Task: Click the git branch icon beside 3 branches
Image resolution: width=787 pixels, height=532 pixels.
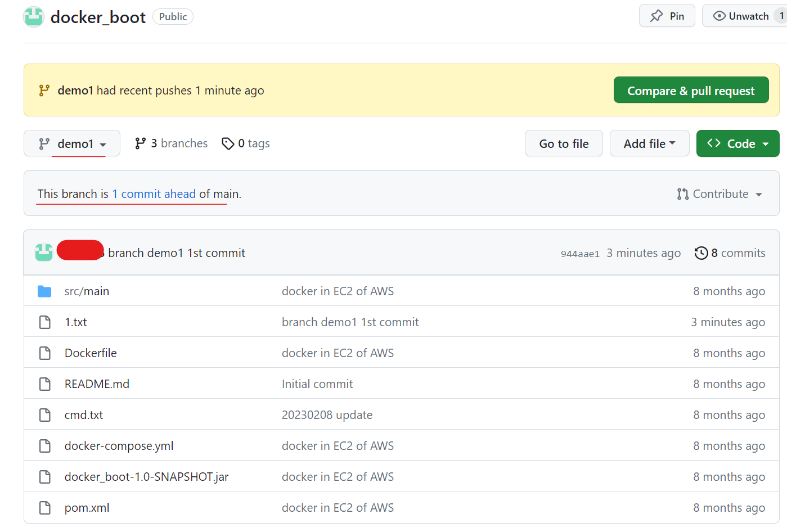Action: pyautogui.click(x=141, y=143)
